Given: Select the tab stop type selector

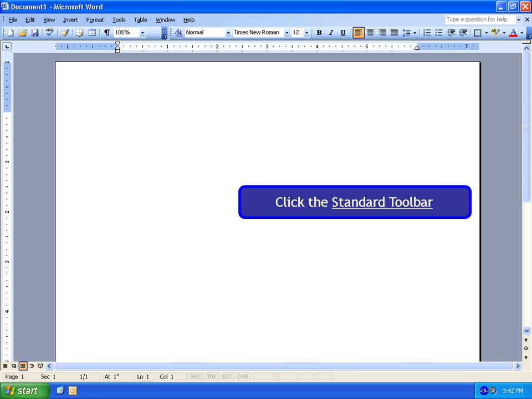Looking at the screenshot, I should [7, 46].
